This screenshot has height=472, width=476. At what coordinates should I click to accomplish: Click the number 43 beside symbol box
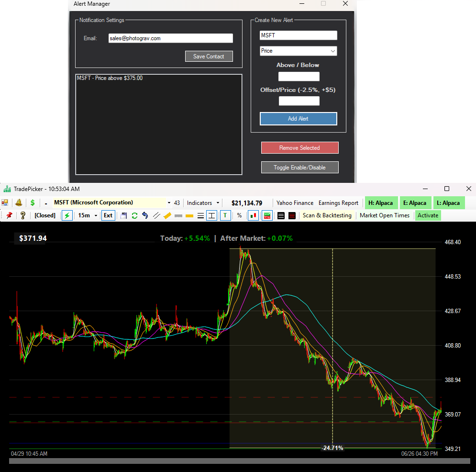[x=177, y=203]
